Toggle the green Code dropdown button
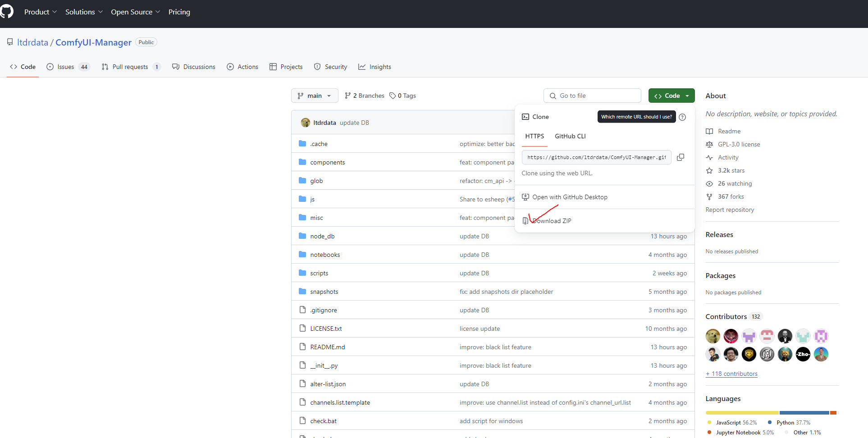868x438 pixels. (672, 96)
